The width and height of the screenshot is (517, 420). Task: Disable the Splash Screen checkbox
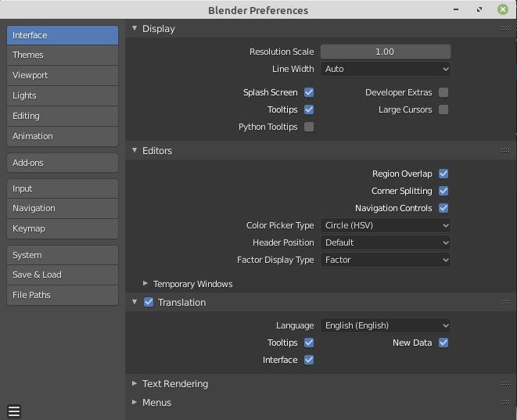[309, 92]
